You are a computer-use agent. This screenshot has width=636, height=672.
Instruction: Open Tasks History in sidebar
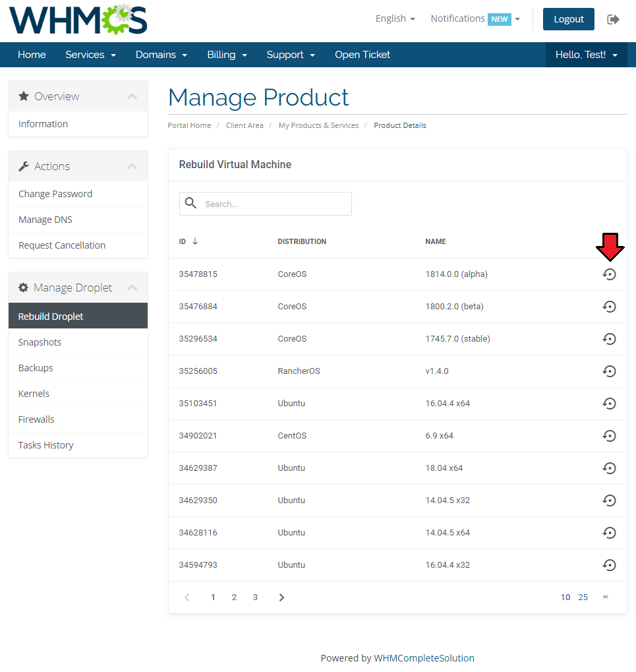78,445
